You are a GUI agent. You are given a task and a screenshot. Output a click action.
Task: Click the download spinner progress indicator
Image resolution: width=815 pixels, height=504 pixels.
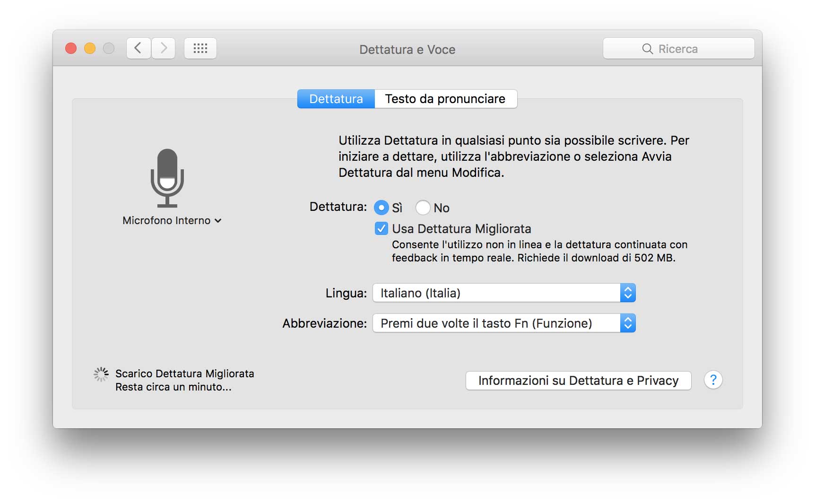[101, 374]
